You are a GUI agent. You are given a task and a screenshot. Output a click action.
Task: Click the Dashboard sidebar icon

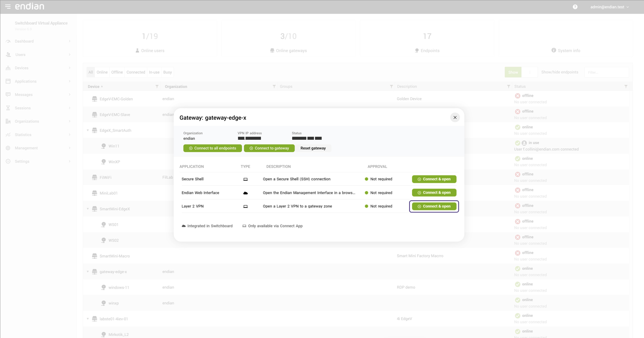pos(8,41)
